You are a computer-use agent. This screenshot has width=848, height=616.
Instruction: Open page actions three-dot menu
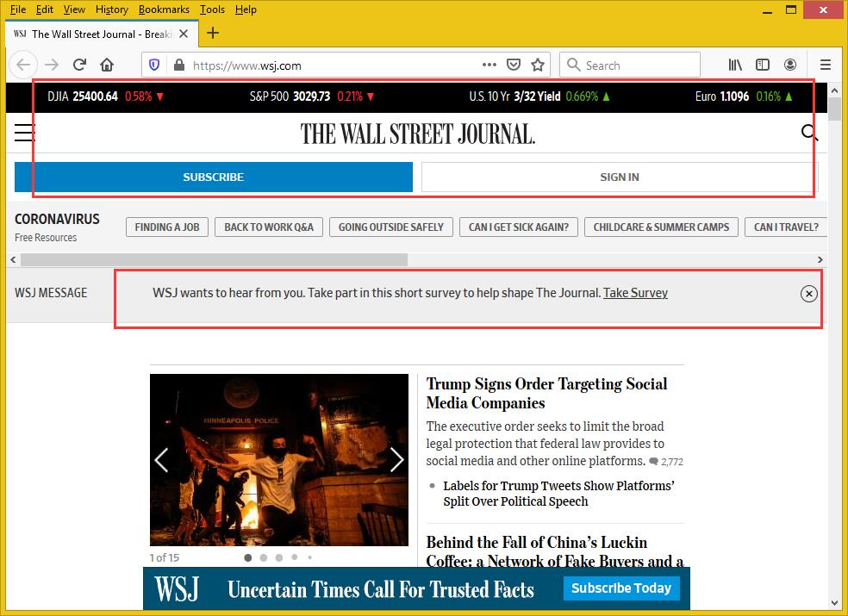click(489, 65)
